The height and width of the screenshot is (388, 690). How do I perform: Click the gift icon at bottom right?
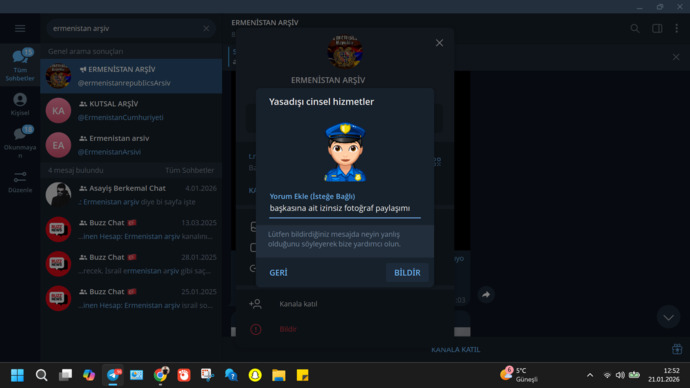[677, 349]
